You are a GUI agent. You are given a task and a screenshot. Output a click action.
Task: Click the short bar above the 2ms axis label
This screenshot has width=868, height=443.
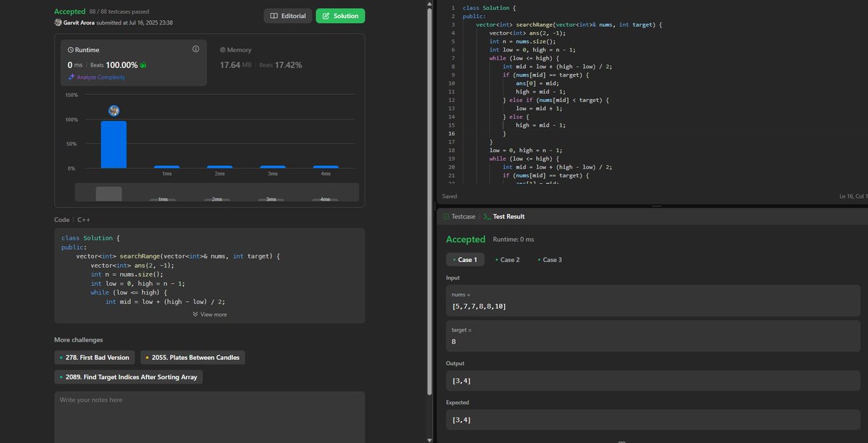(220, 167)
